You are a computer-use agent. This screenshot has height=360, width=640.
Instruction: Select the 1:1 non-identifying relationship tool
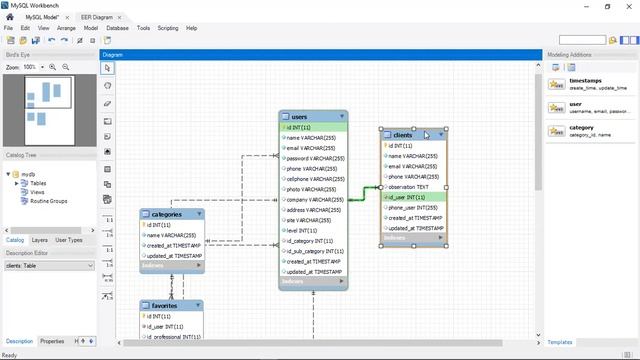[x=107, y=219]
